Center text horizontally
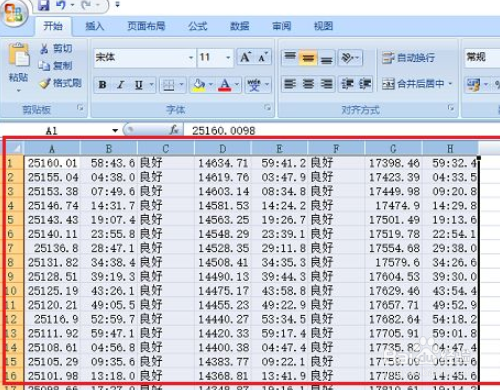 point(308,84)
